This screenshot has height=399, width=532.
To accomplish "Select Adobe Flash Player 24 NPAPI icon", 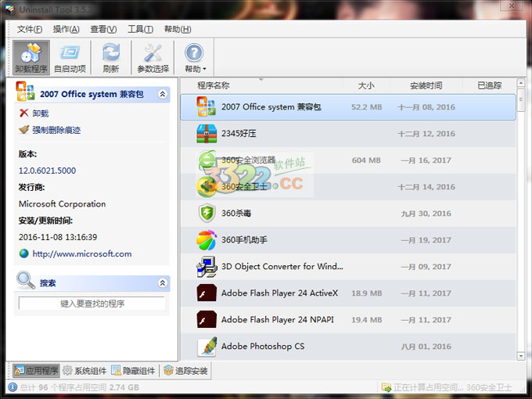I will tap(207, 320).
